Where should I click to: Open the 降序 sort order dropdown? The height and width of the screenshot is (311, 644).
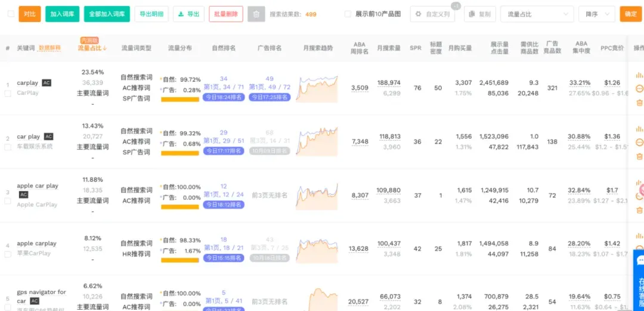click(x=597, y=14)
